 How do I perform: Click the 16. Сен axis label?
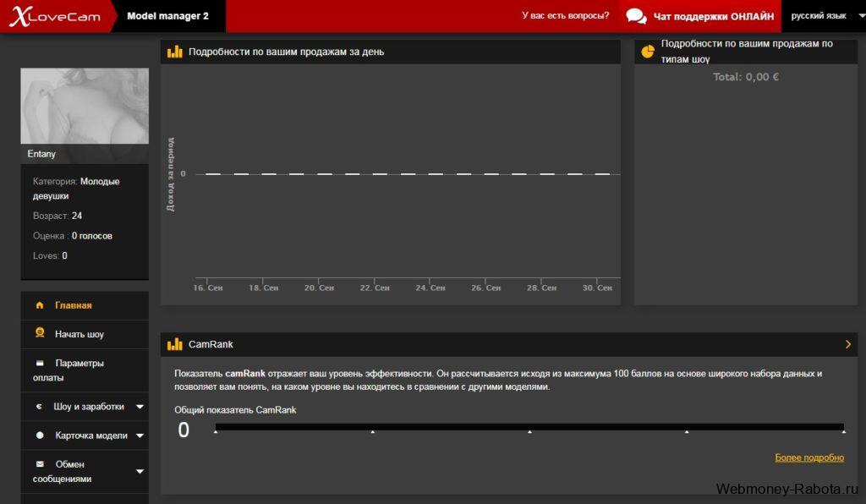pos(208,288)
